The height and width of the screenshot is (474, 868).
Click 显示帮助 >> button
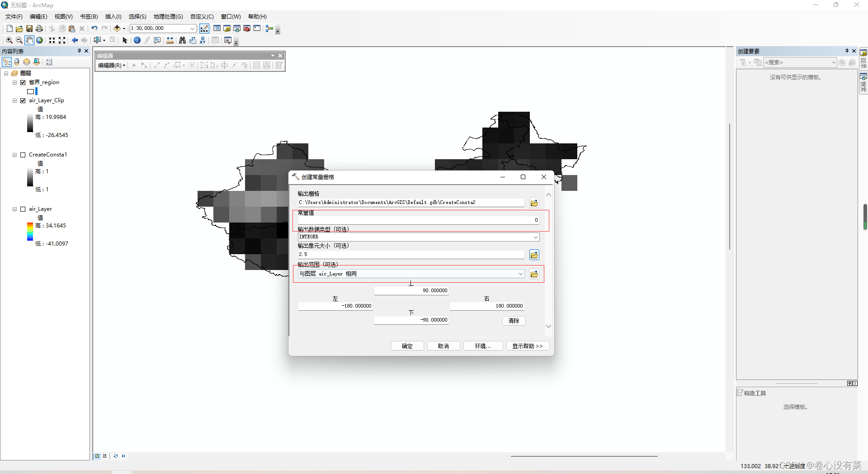pyautogui.click(x=528, y=346)
